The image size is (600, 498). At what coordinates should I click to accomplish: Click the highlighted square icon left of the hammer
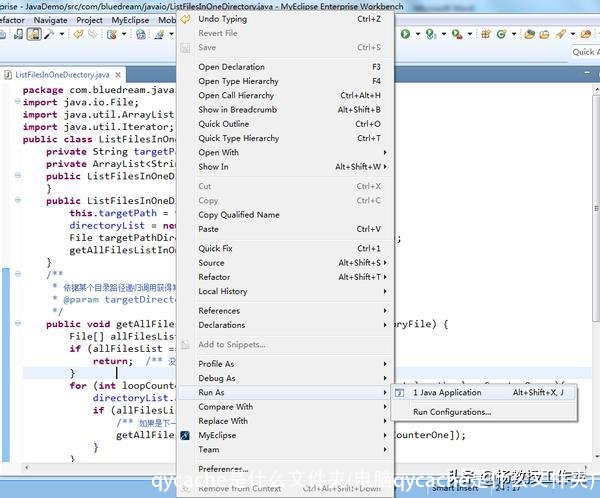33,34
